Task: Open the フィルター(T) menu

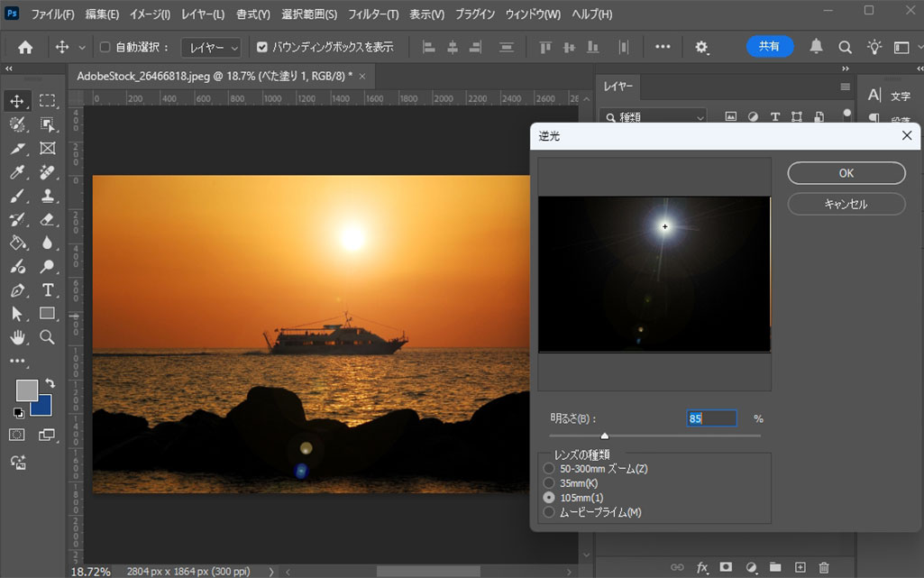Action: coord(373,14)
